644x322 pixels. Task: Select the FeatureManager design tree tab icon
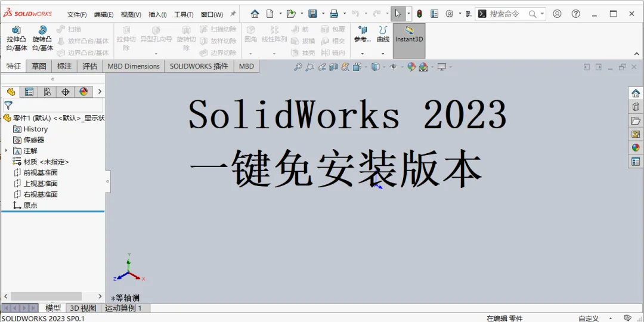point(11,92)
